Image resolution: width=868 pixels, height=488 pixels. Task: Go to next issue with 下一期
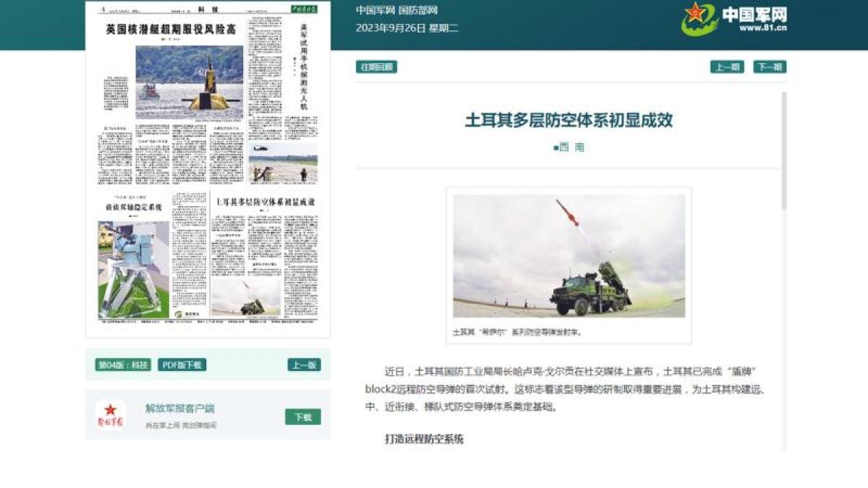[x=770, y=67]
